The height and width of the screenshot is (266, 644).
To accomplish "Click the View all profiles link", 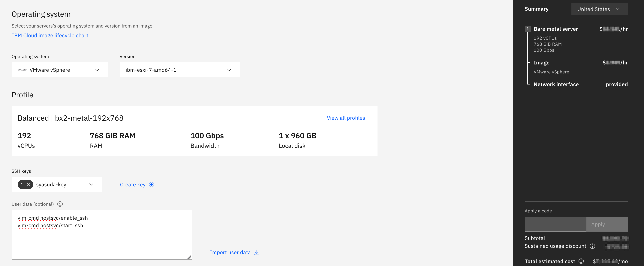I will (x=346, y=118).
